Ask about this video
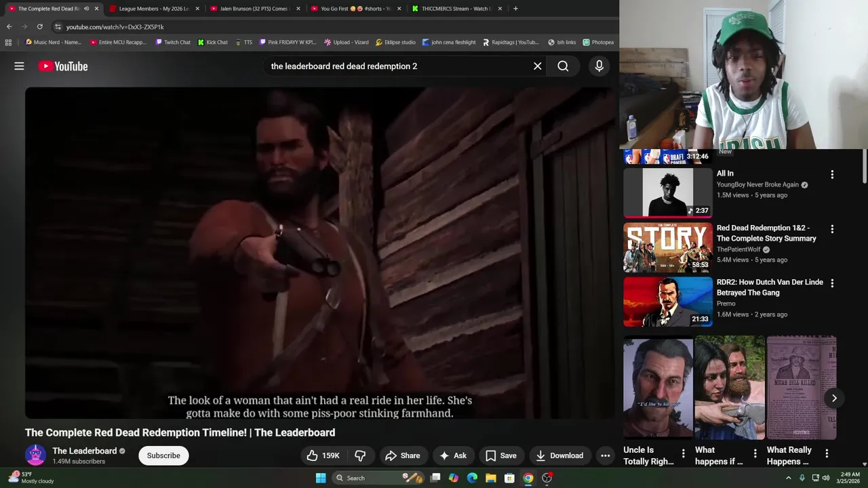Viewport: 868px width, 488px height. pyautogui.click(x=453, y=455)
